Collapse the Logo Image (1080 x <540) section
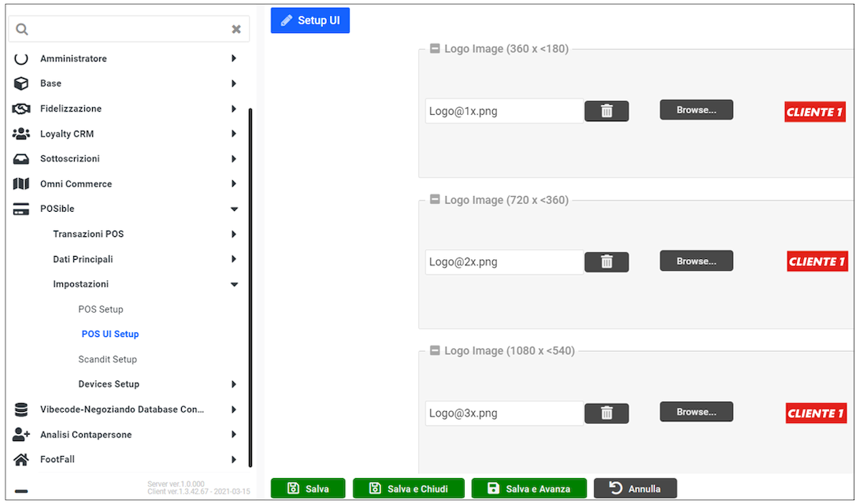The height and width of the screenshot is (504, 856). (435, 351)
